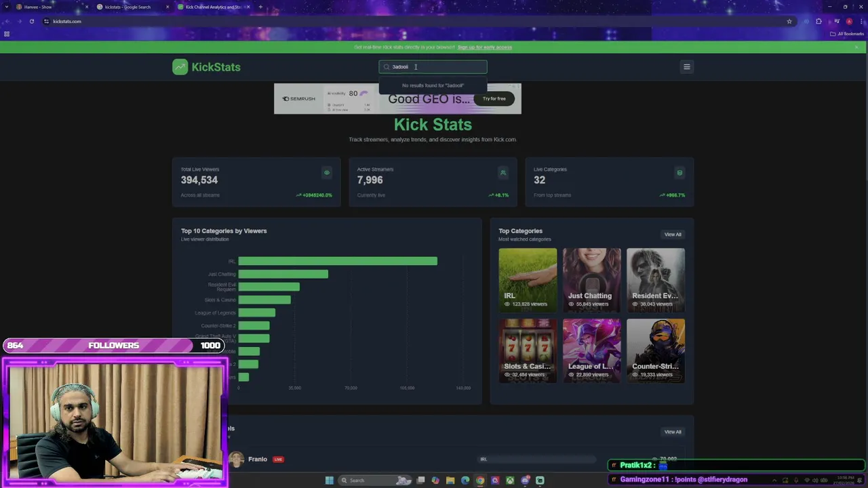The height and width of the screenshot is (488, 868).
Task: Open the KickStats hamburger menu
Action: 686,66
